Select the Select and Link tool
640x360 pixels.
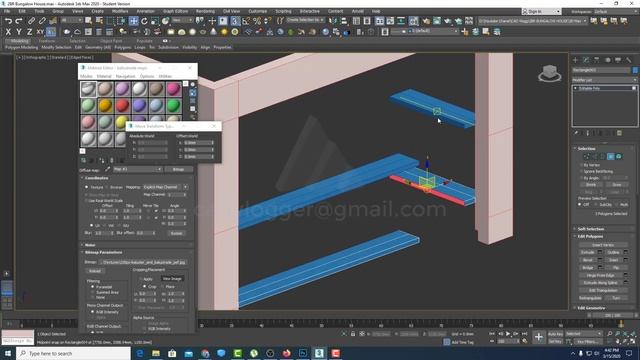tap(31, 20)
